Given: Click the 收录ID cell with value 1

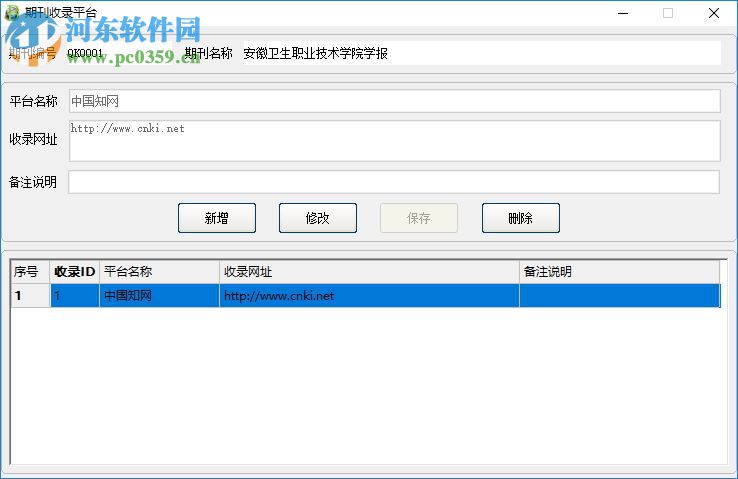Looking at the screenshot, I should click(x=75, y=295).
